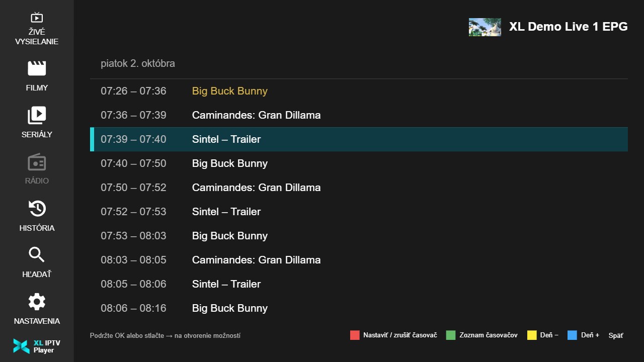Click the green Zoznam časovačov square
644x362 pixels.
click(450, 335)
